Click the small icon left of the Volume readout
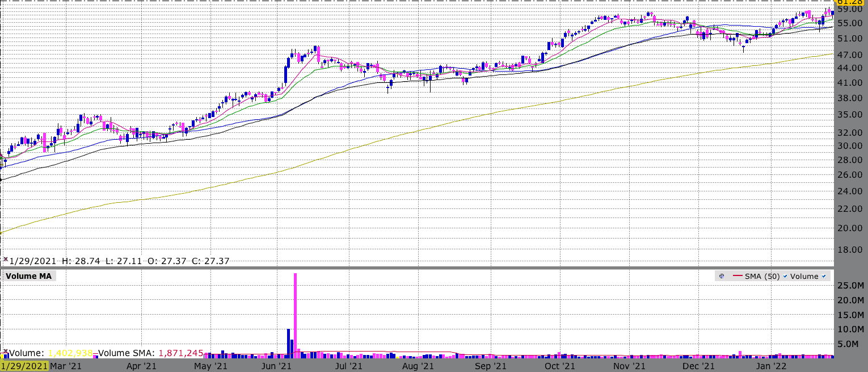 [x=6, y=352]
